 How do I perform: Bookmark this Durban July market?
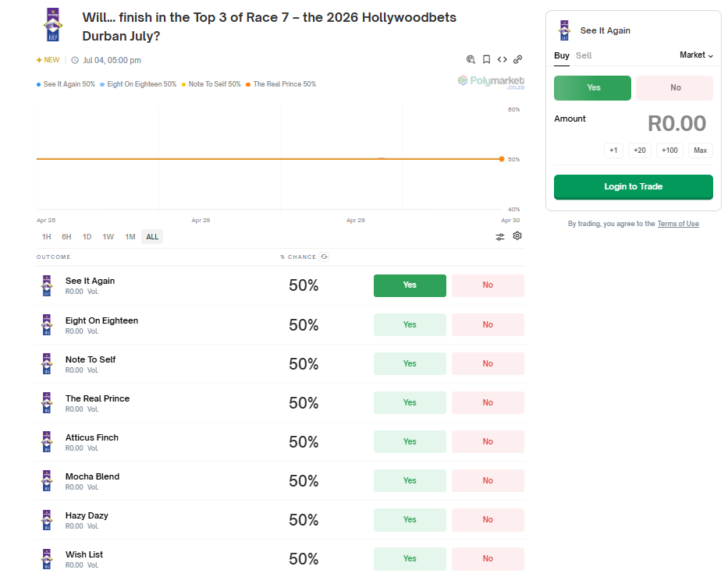point(486,59)
